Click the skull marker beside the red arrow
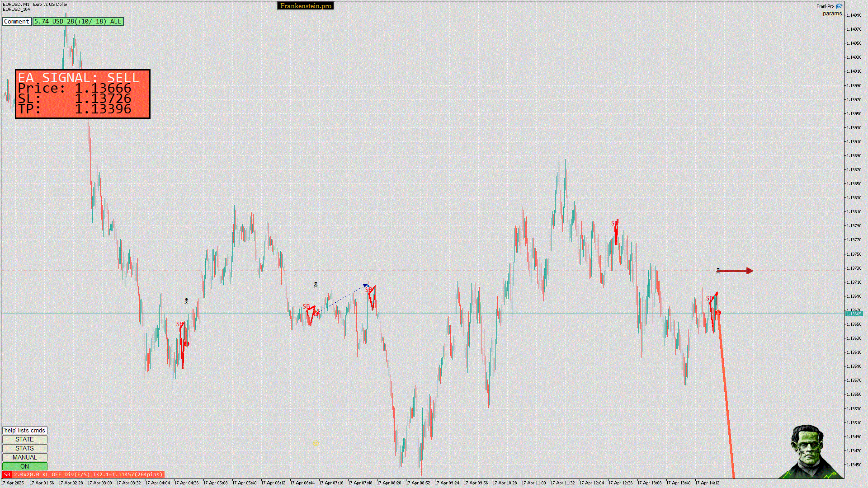This screenshot has height=488, width=868. tap(718, 271)
